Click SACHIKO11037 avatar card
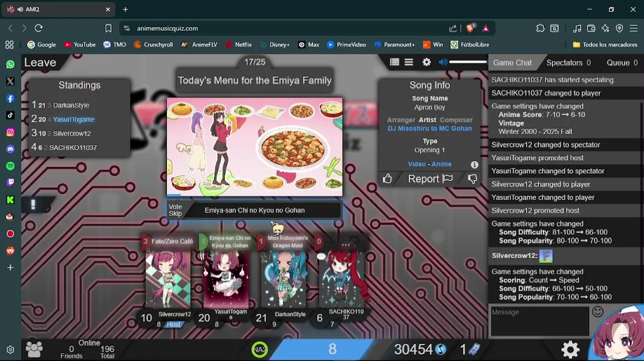This screenshot has height=361, width=644. point(342,279)
